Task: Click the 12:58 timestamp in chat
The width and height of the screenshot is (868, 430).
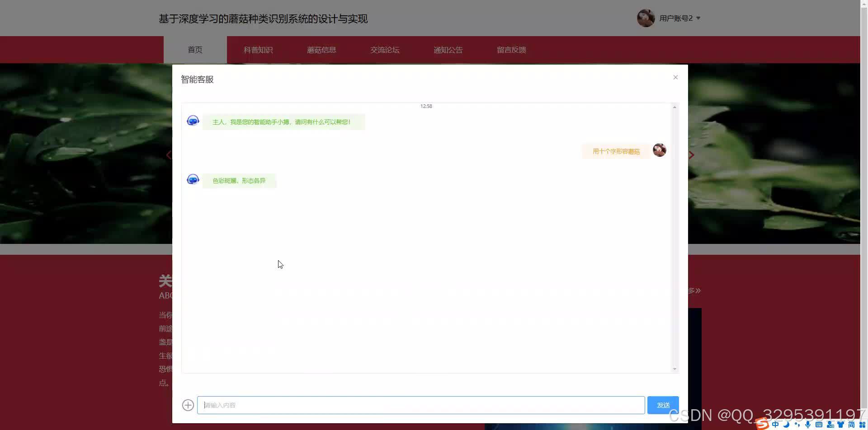Action: pyautogui.click(x=426, y=106)
